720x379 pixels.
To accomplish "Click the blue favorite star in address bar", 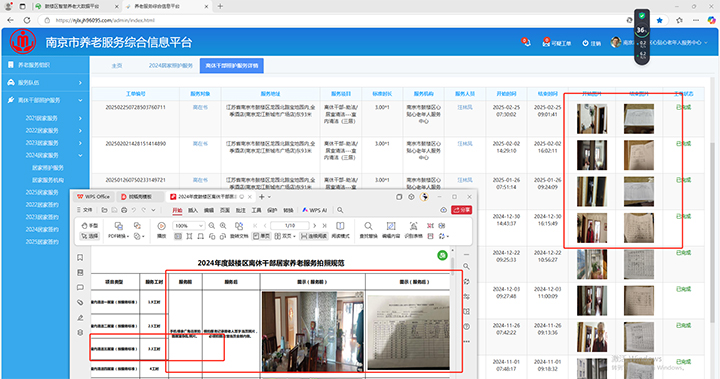I will (659, 20).
